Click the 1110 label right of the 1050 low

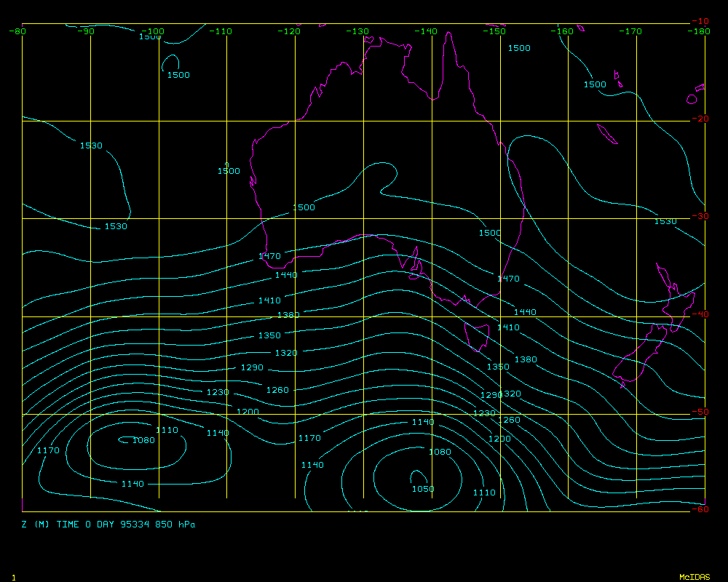point(484,493)
